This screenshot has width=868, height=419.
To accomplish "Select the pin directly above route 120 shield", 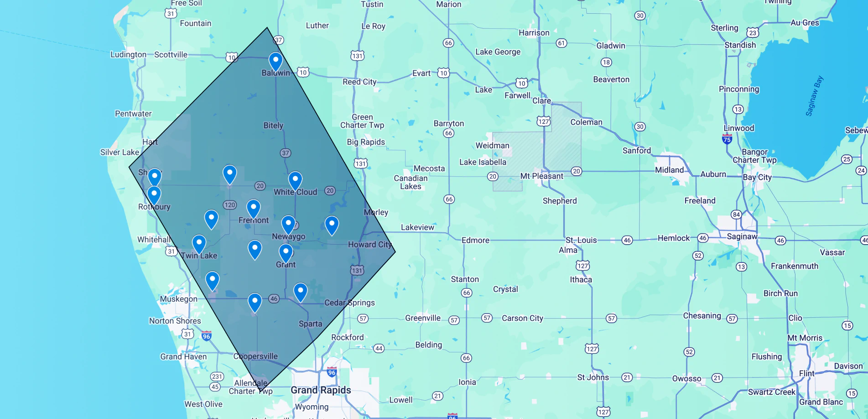I will [229, 174].
